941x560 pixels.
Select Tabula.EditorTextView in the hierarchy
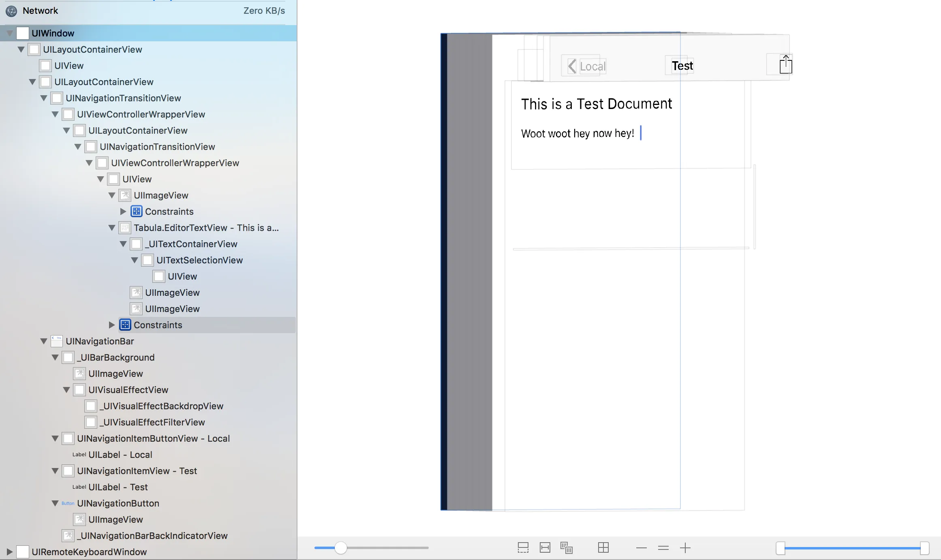click(206, 228)
